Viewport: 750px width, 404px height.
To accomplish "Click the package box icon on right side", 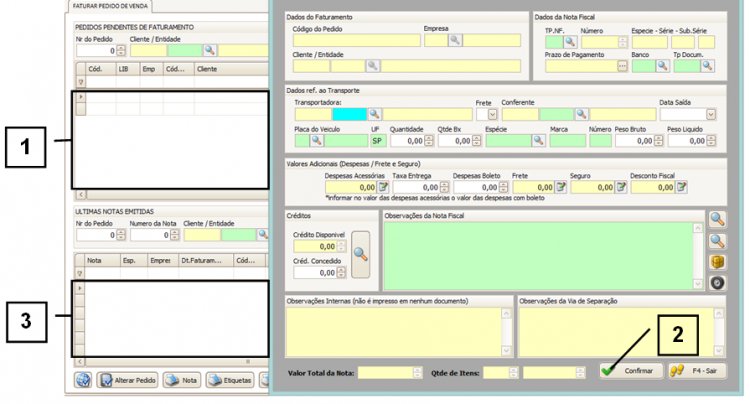I will [x=716, y=261].
